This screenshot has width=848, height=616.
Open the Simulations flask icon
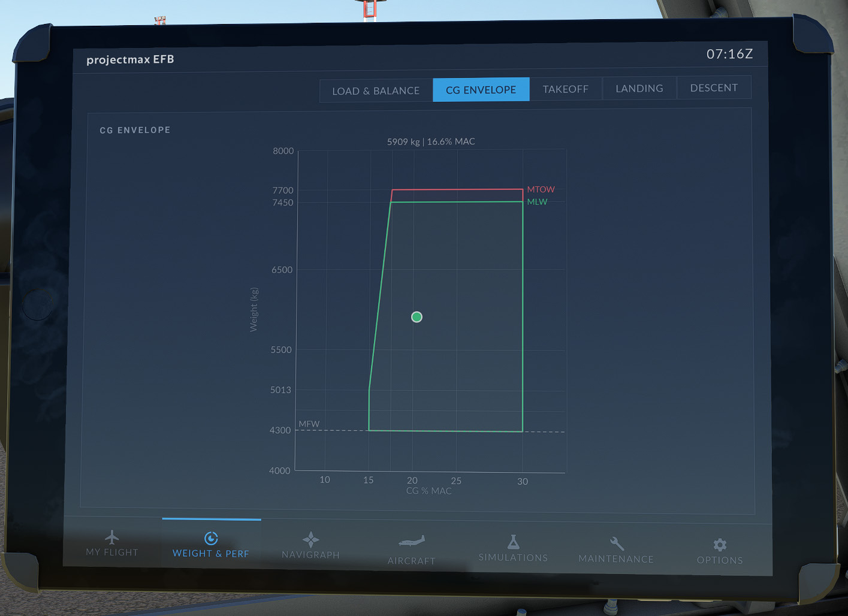tap(513, 542)
